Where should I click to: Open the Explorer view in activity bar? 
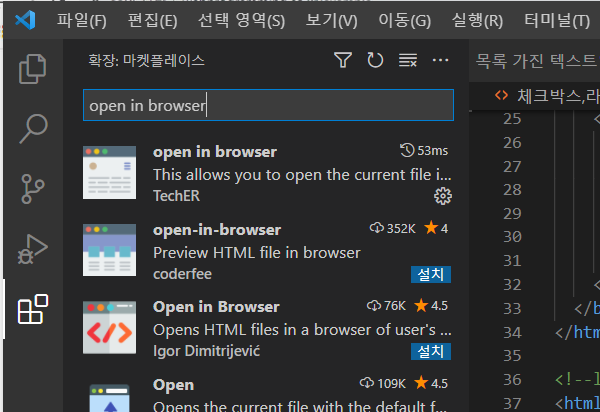click(x=33, y=69)
